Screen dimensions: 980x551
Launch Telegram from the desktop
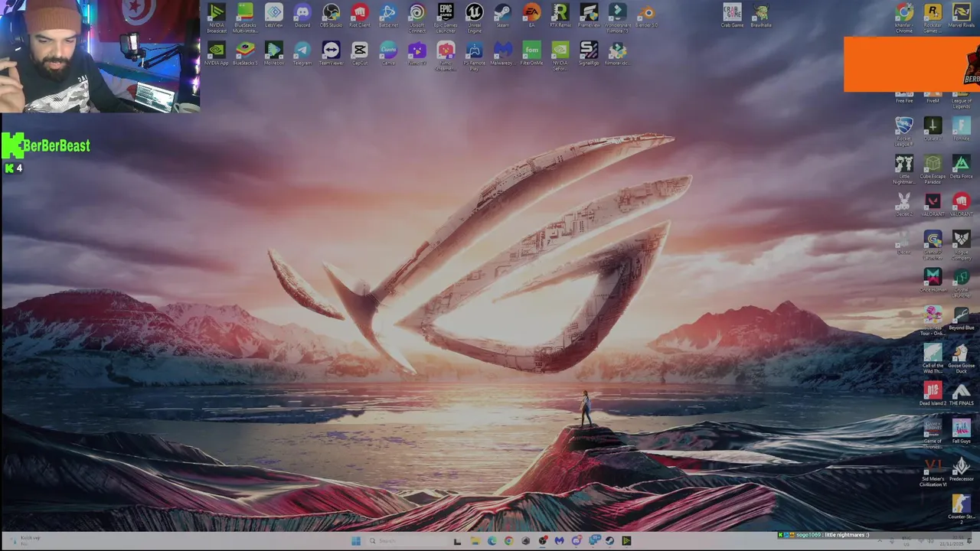[302, 54]
